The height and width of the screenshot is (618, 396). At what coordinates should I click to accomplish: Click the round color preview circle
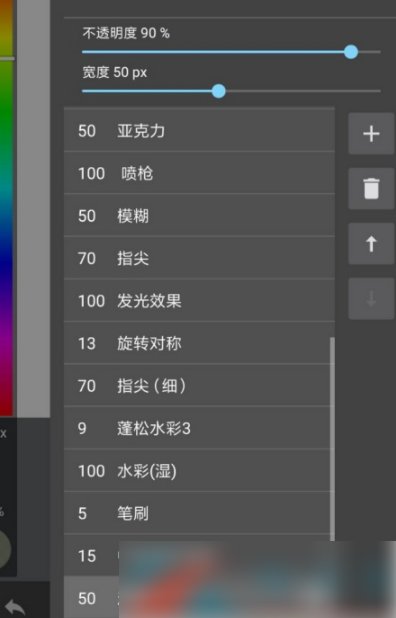5,549
